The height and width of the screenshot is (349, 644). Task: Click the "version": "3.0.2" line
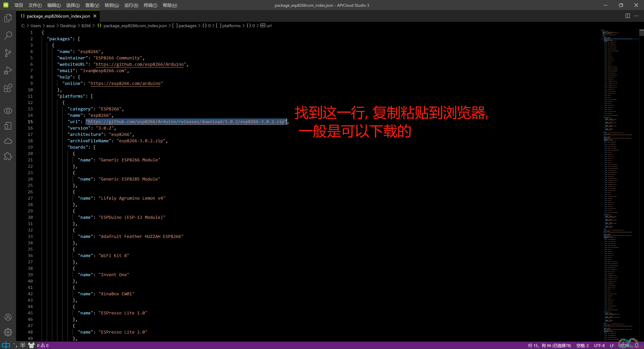click(x=92, y=128)
